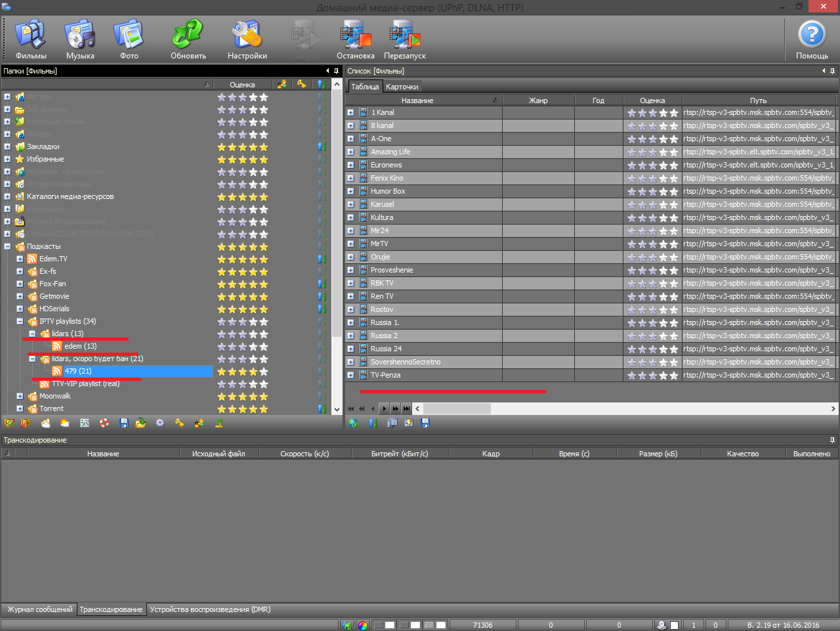Image resolution: width=840 pixels, height=631 pixels.
Task: Click the Обновить refresh icon
Action: (x=188, y=39)
